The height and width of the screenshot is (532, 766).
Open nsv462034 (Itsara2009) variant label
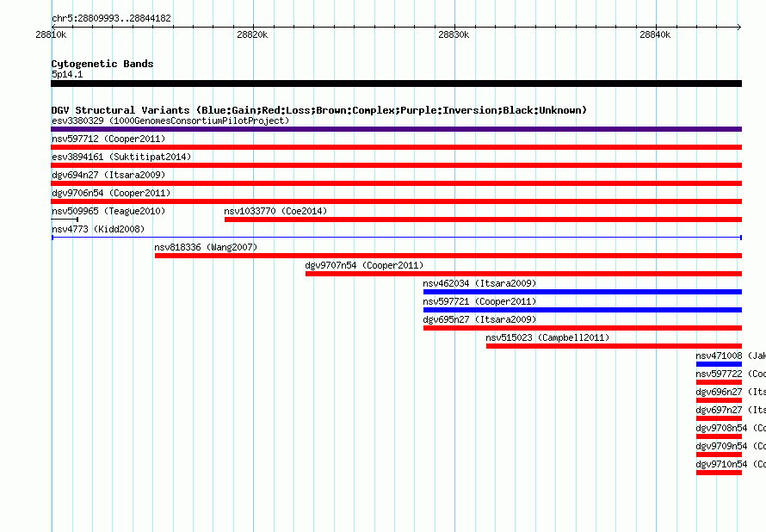(479, 283)
